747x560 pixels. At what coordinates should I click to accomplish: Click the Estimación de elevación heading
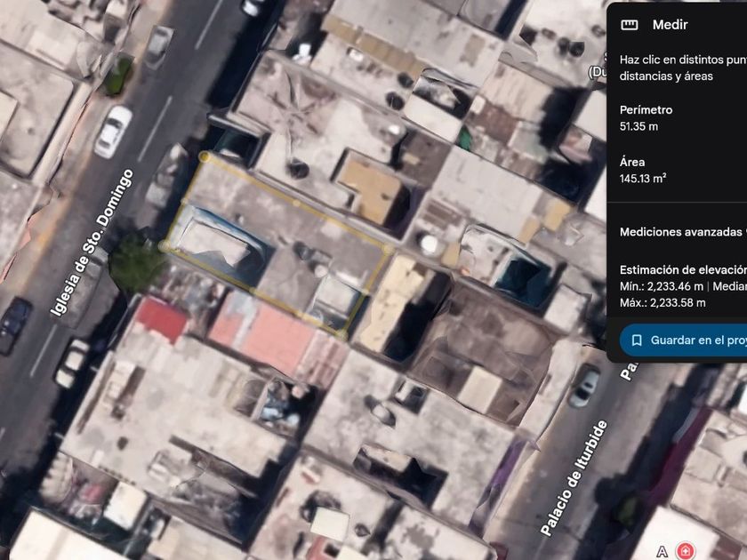point(683,270)
